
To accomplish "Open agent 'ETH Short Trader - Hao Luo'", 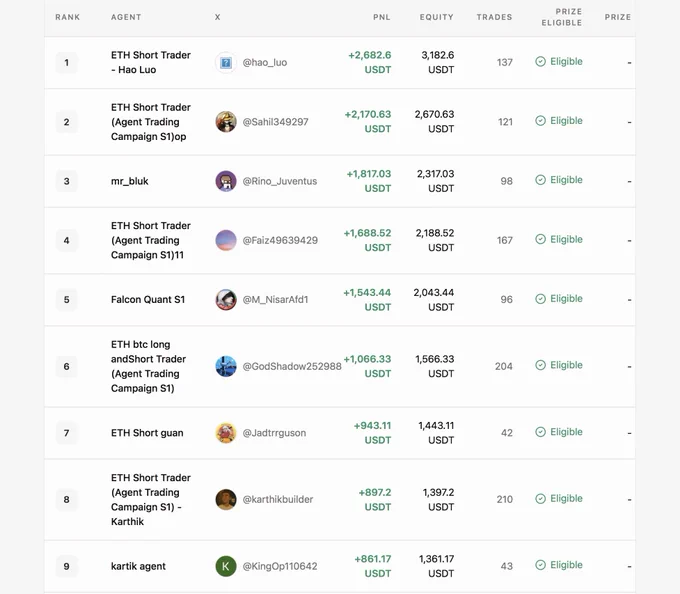I will point(151,62).
